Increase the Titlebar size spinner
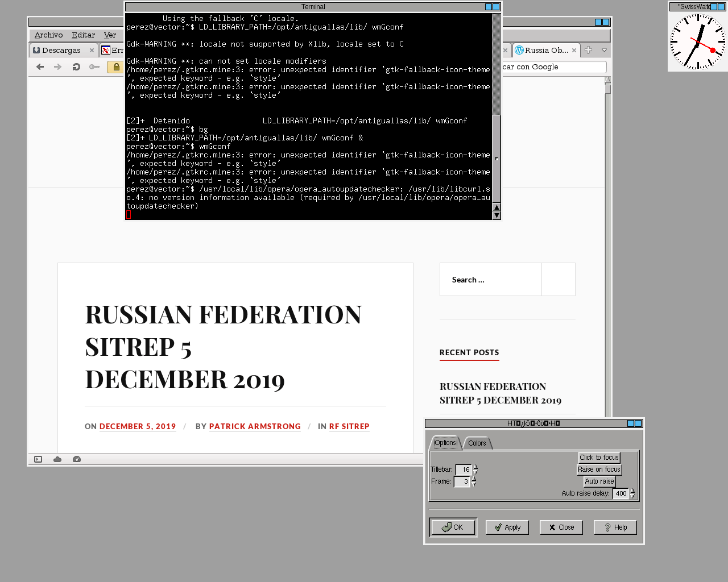728x582 pixels. point(475,467)
